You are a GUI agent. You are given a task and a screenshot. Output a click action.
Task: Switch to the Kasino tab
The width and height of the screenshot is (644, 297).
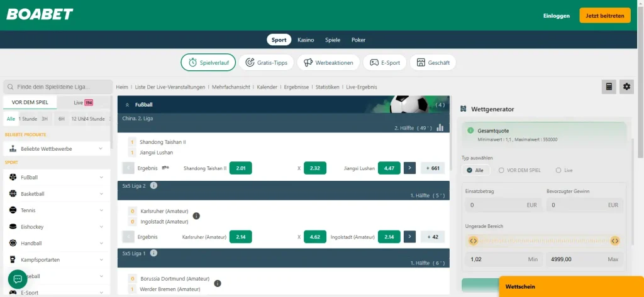coord(306,40)
